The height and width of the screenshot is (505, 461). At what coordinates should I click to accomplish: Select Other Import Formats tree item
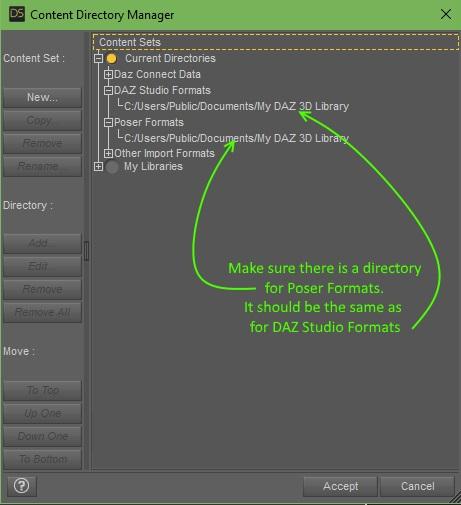tap(164, 153)
